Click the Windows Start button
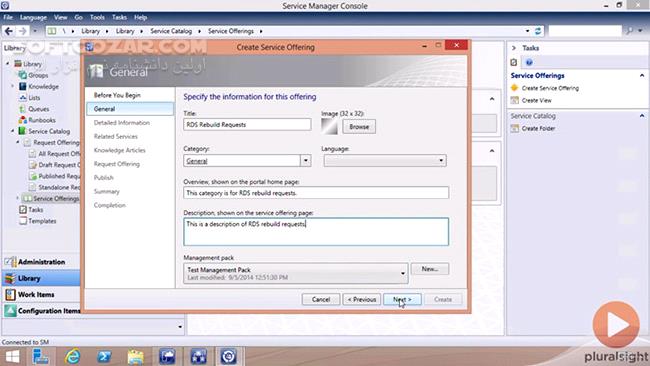 (12, 356)
